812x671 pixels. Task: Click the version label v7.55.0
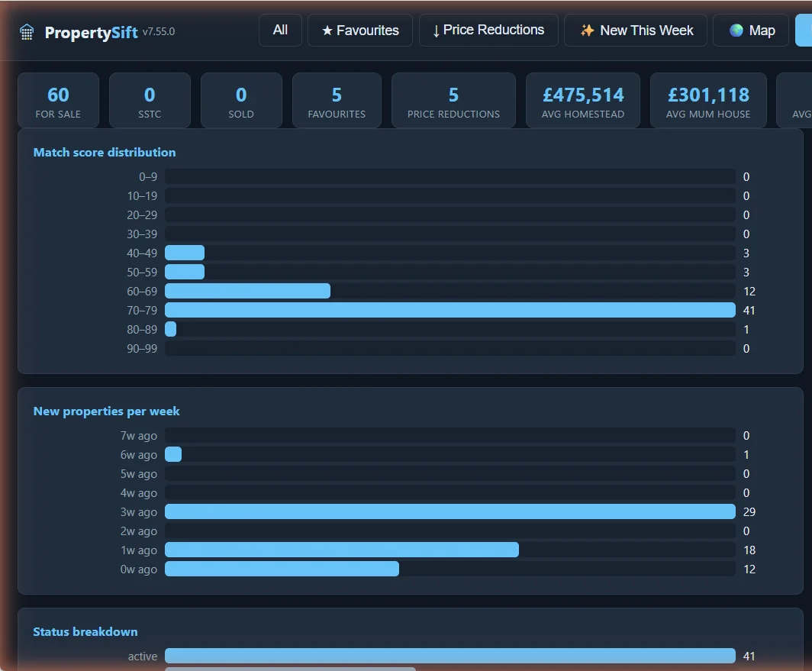coord(159,31)
